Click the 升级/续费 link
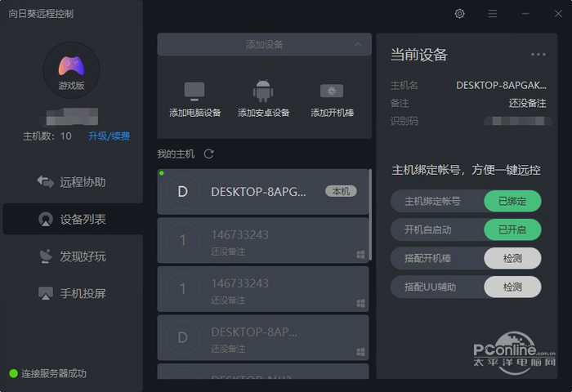The height and width of the screenshot is (392, 572). [109, 136]
